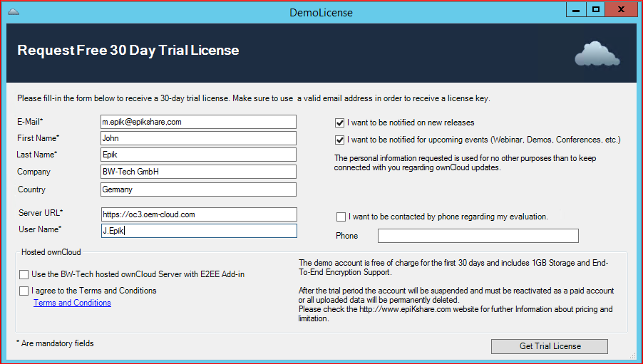This screenshot has width=643, height=364.
Task: Click the cloud icon in title bar
Action: pyautogui.click(x=14, y=11)
